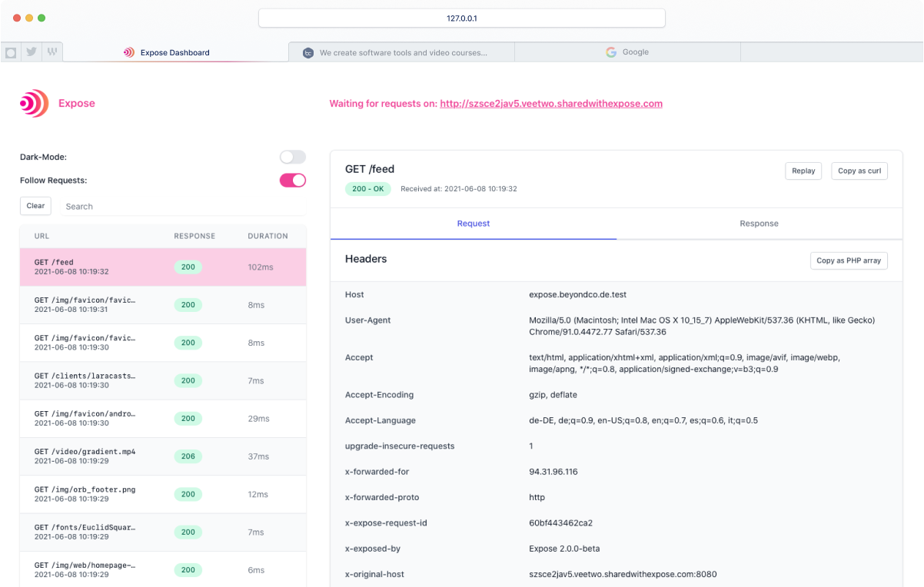Select the favicon request received at 10:19:31

click(x=163, y=305)
